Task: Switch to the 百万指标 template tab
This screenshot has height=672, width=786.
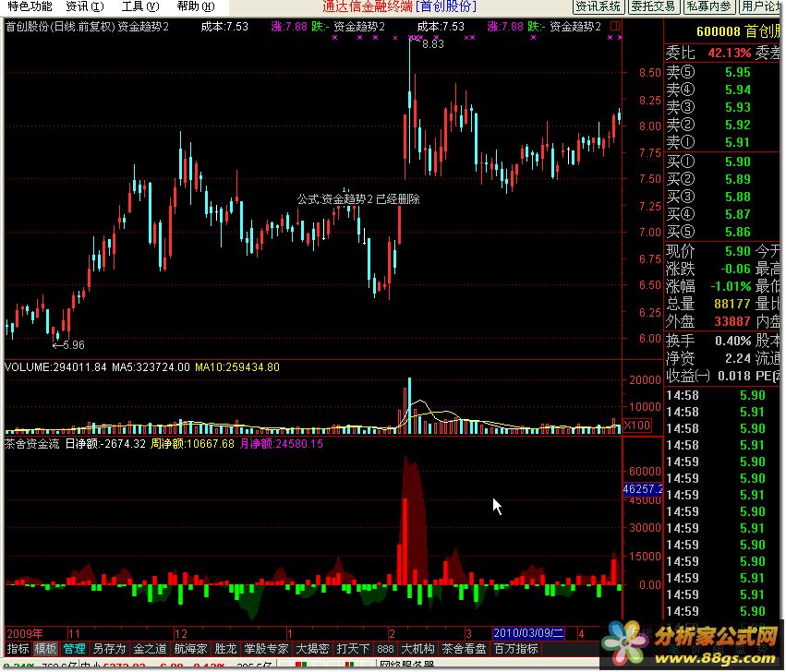Action: [x=515, y=648]
